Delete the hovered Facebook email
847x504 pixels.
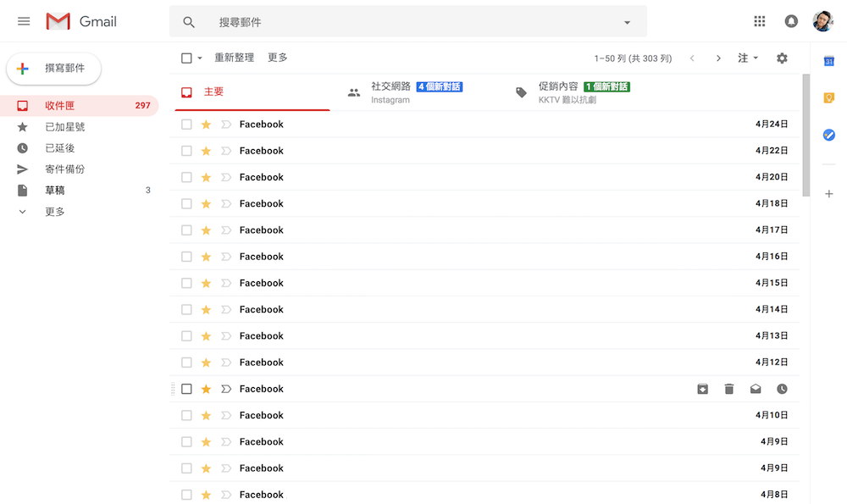[728, 388]
